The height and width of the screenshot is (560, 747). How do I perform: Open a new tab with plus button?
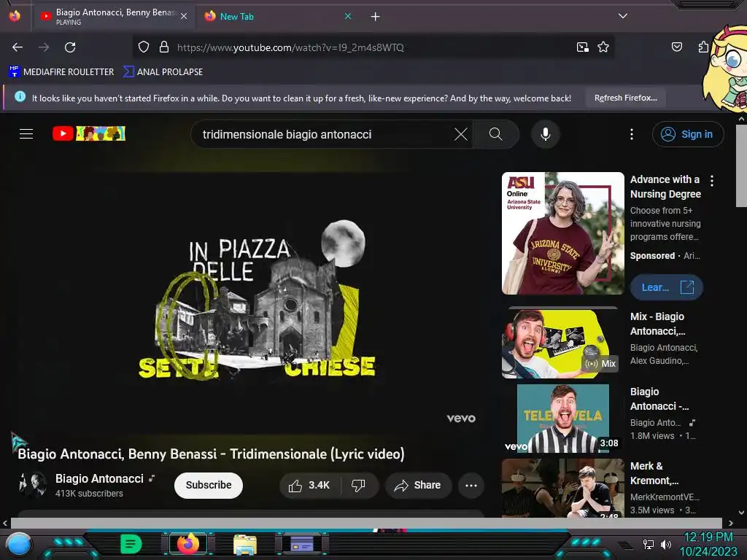[x=376, y=17]
